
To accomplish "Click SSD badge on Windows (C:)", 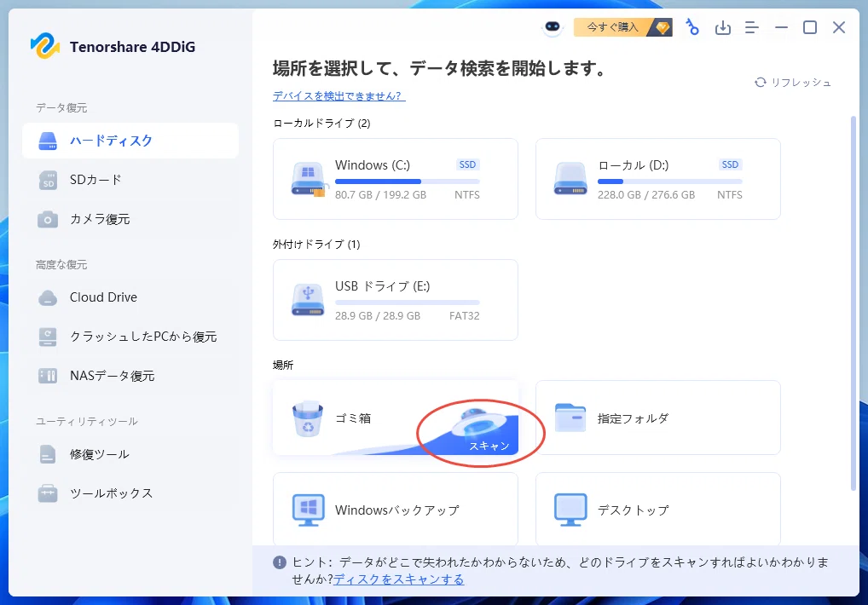I will 468,164.
